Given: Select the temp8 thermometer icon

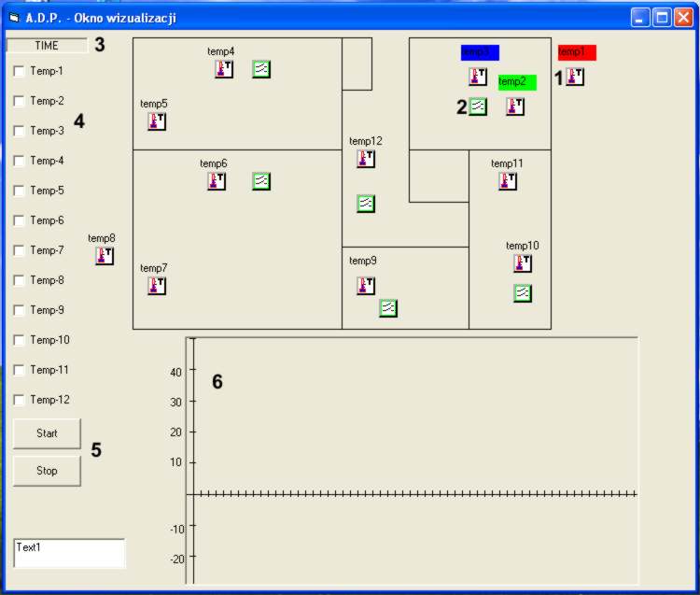Looking at the screenshot, I should click(105, 256).
